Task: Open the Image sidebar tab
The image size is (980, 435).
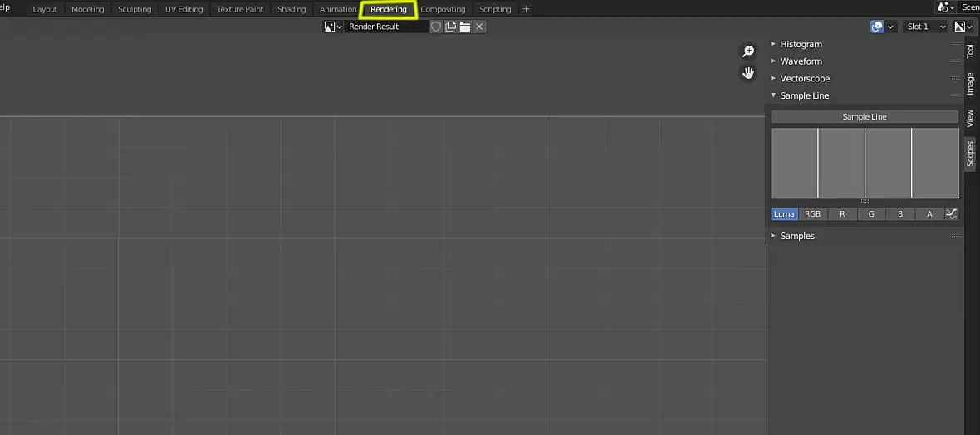Action: coord(970,84)
